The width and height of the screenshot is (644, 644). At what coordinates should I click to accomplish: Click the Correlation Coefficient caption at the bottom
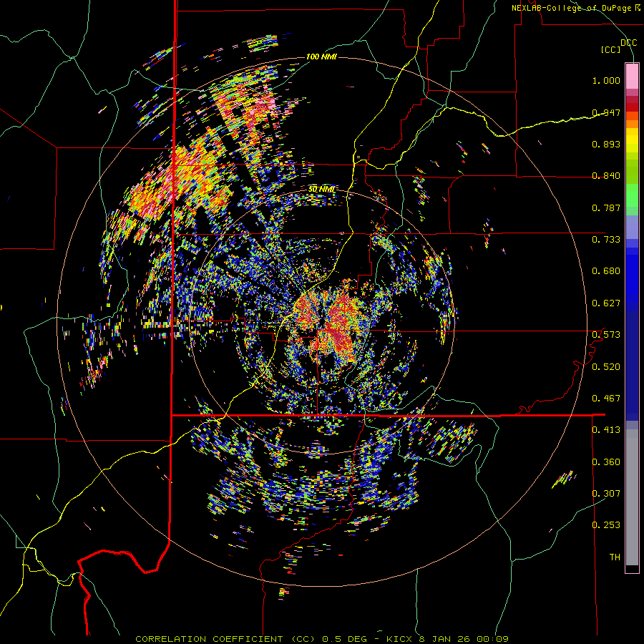pyautogui.click(x=322, y=639)
